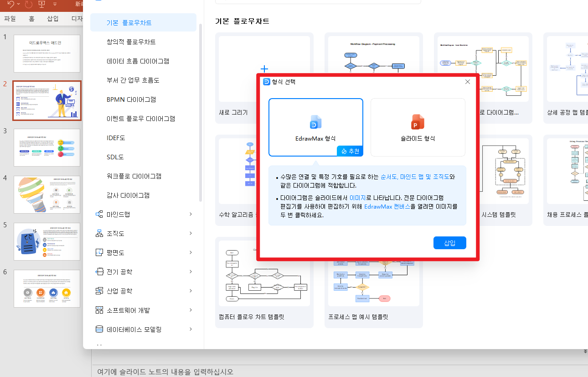Close the 형식 선택 dialog
The image size is (588, 377).
pyautogui.click(x=467, y=82)
